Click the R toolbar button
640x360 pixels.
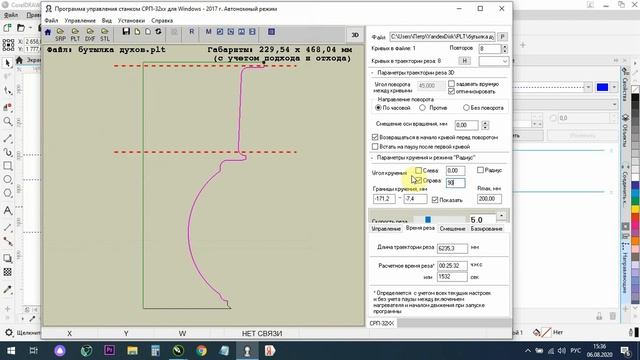pyautogui.click(x=191, y=31)
